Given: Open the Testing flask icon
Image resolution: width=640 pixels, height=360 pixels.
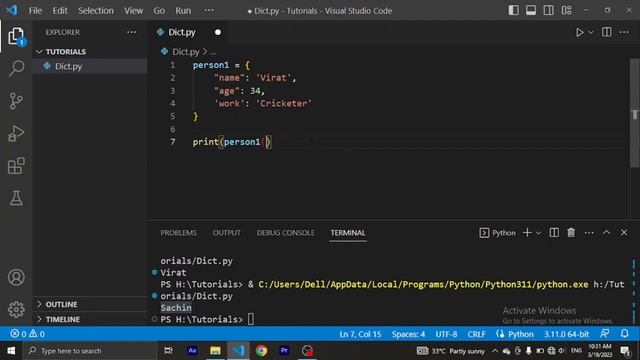Looking at the screenshot, I should point(16,198).
